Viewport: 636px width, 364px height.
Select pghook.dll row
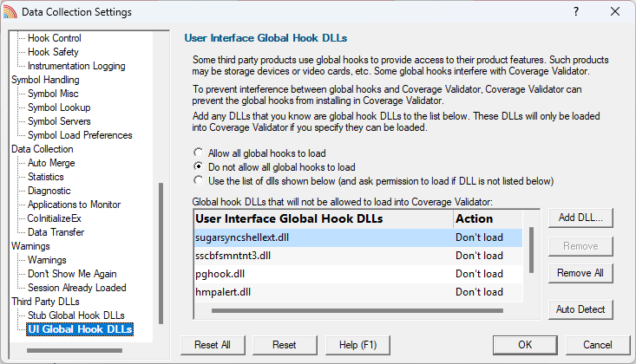(x=358, y=274)
